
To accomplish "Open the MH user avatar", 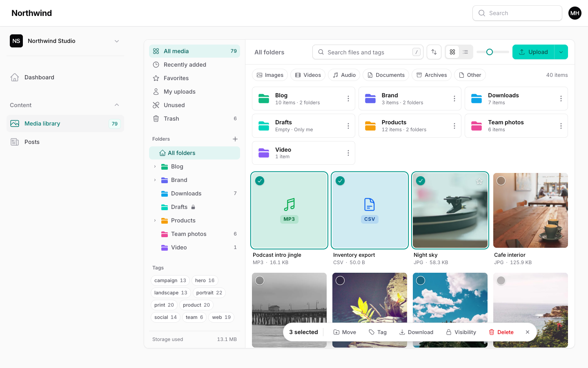I will click(575, 13).
